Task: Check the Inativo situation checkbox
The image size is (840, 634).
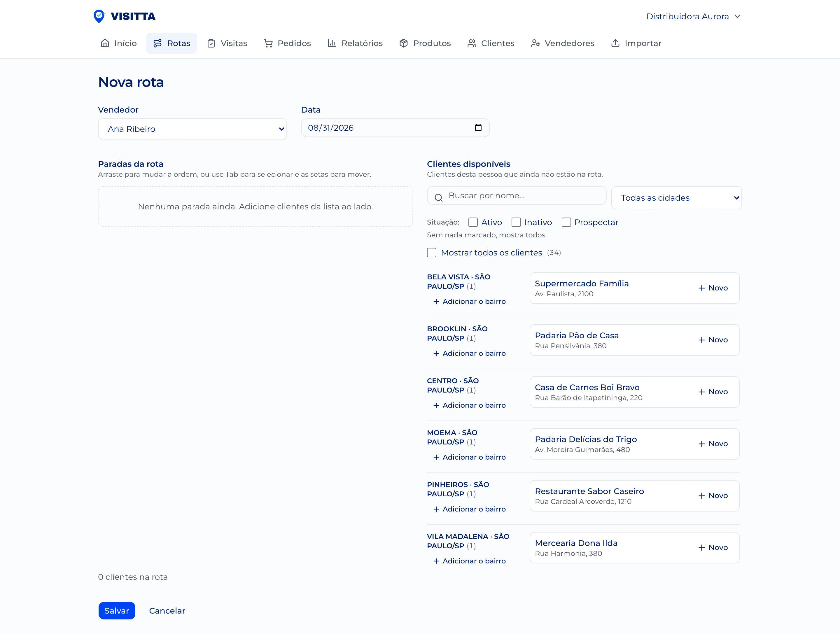Action: click(516, 223)
